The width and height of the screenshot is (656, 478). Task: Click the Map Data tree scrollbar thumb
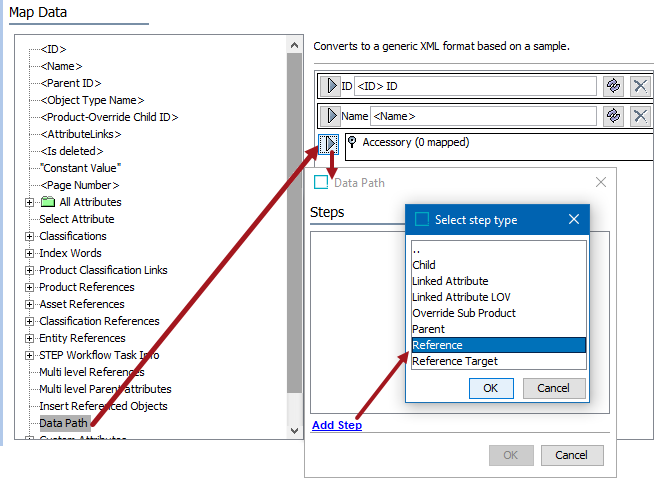(x=295, y=222)
